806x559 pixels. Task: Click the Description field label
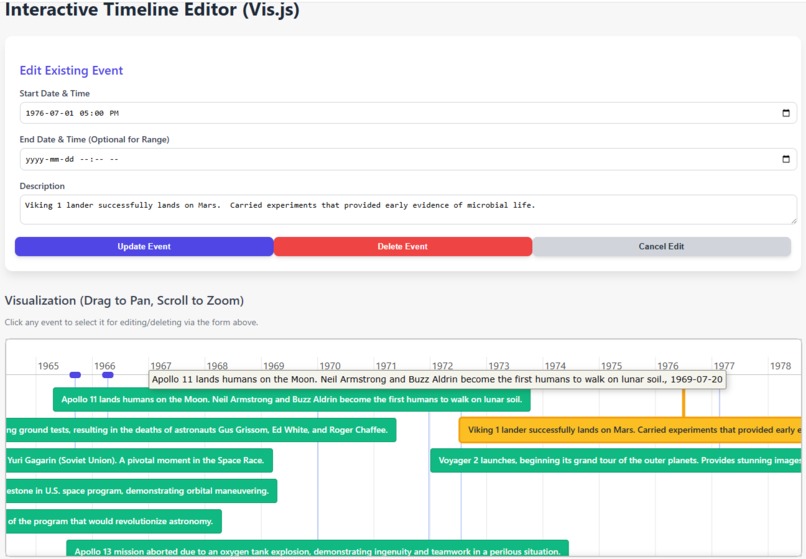pyautogui.click(x=42, y=186)
